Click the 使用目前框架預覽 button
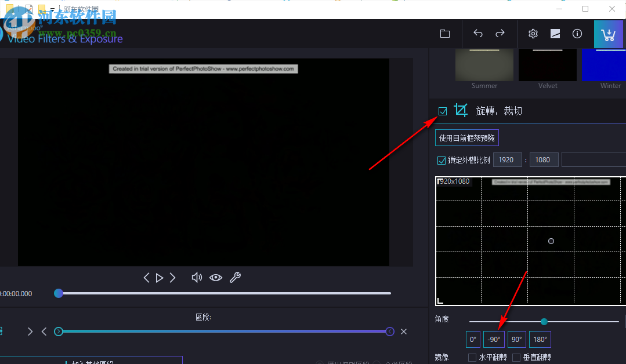The image size is (626, 364). pyautogui.click(x=467, y=137)
